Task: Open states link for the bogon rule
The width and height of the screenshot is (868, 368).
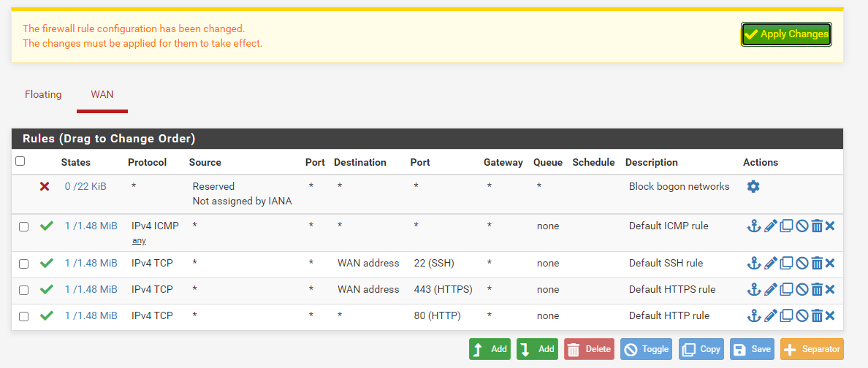Action: 85,187
